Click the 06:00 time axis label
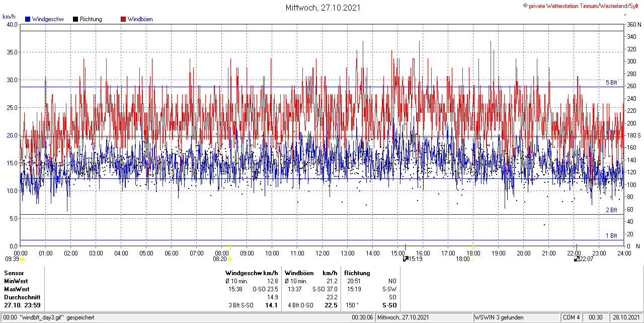 172,253
